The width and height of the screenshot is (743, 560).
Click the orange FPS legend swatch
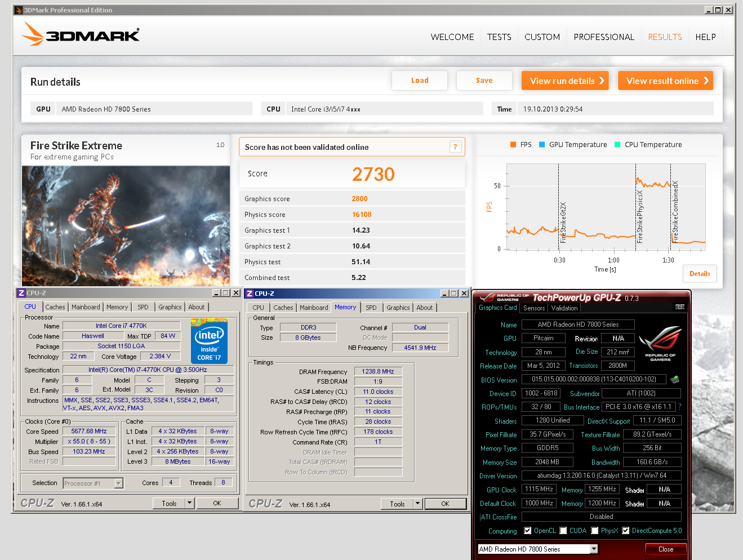pos(513,145)
